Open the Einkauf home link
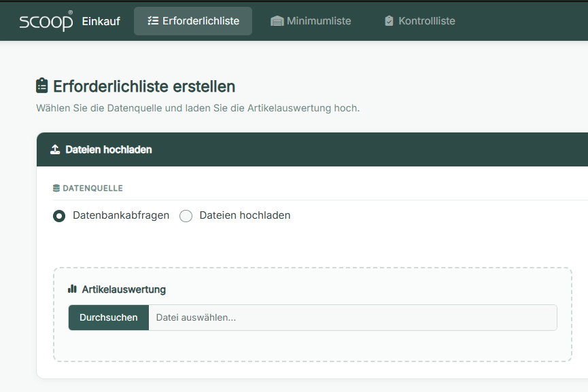Viewport: 588px width, 392px height. pos(101,21)
